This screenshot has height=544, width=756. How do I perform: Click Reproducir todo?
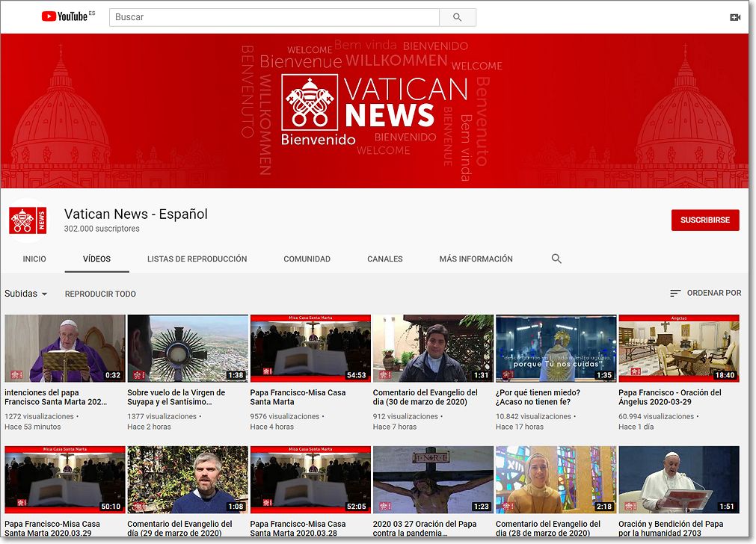pos(100,294)
